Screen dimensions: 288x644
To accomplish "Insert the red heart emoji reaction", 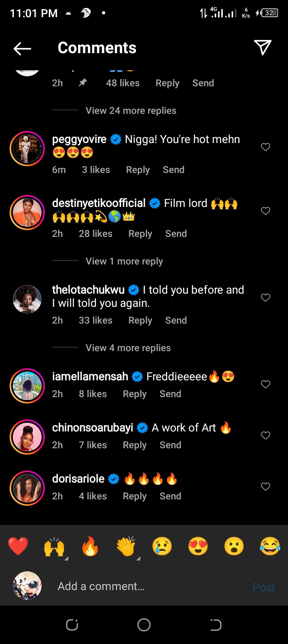I will 18,546.
